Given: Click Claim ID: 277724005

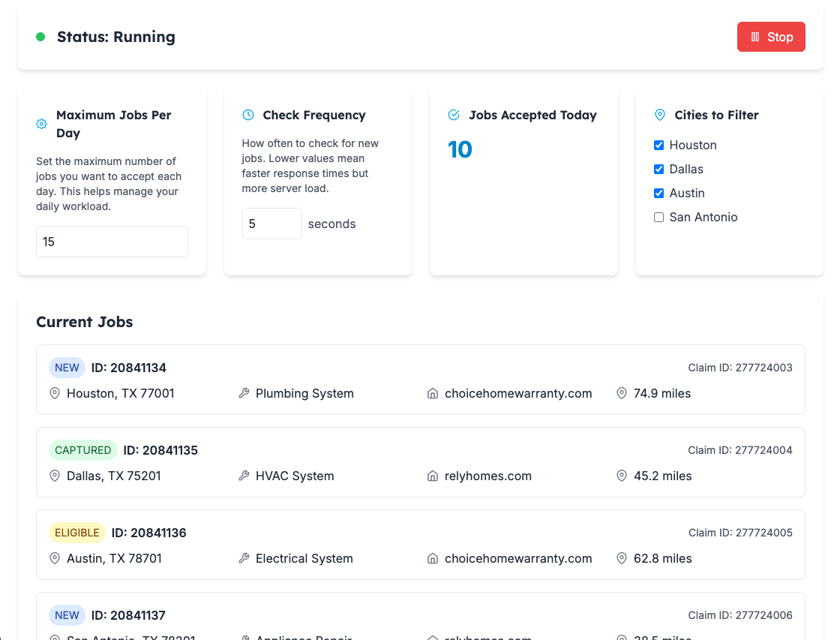Looking at the screenshot, I should [x=740, y=533].
